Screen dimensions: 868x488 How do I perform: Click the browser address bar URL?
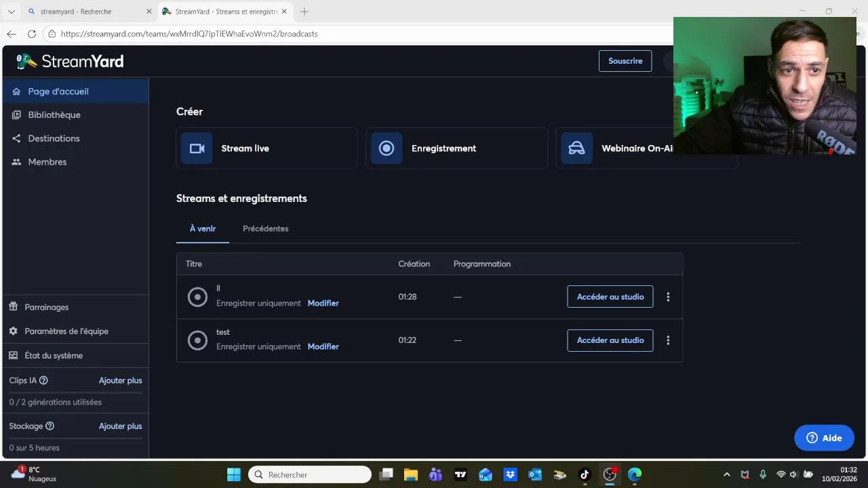point(189,34)
